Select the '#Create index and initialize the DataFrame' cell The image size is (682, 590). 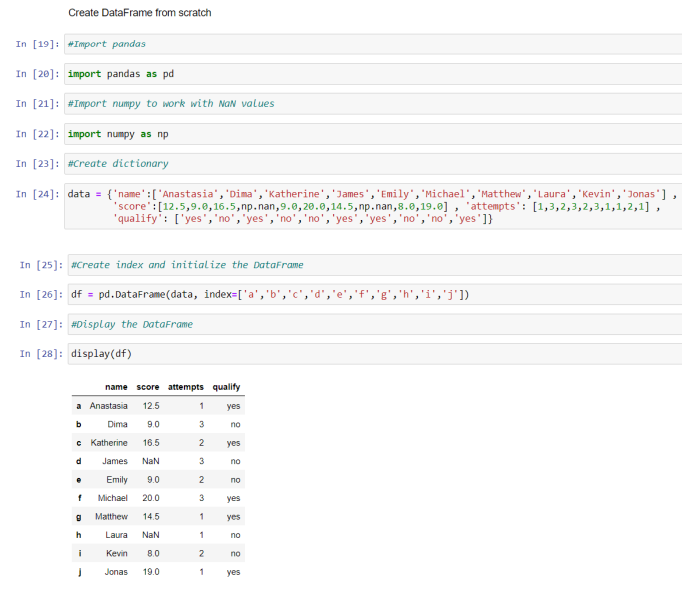pos(375,265)
